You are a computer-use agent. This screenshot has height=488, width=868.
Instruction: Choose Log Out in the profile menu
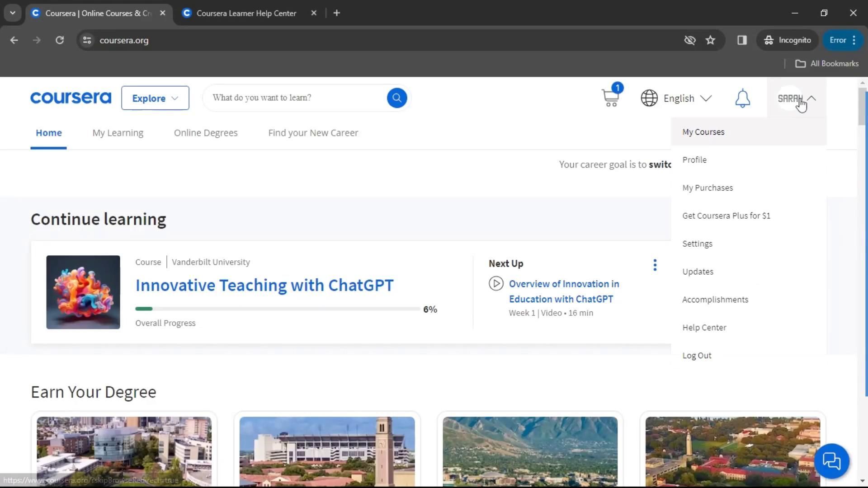pyautogui.click(x=697, y=356)
